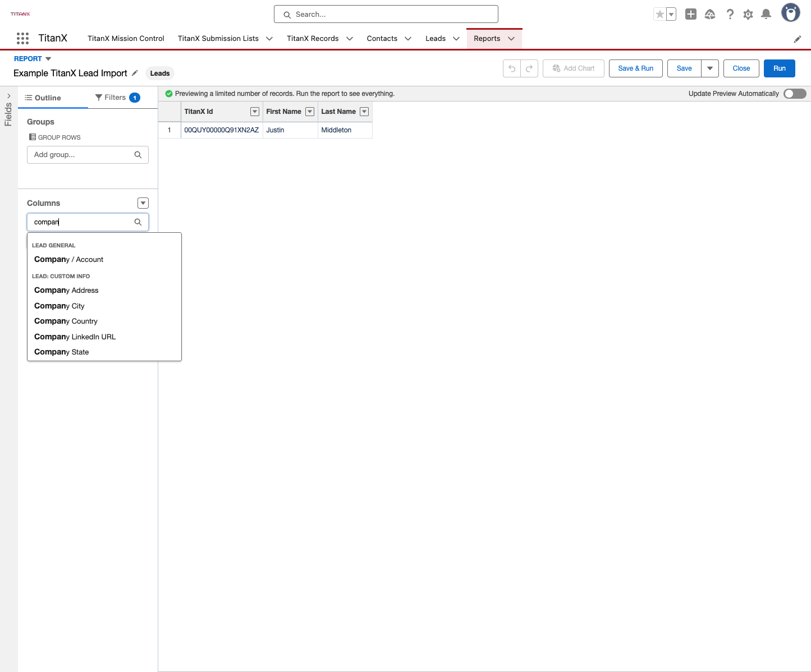Click cell 00QUY00000Q91XN2AZ
This screenshot has width=811, height=672.
point(222,130)
